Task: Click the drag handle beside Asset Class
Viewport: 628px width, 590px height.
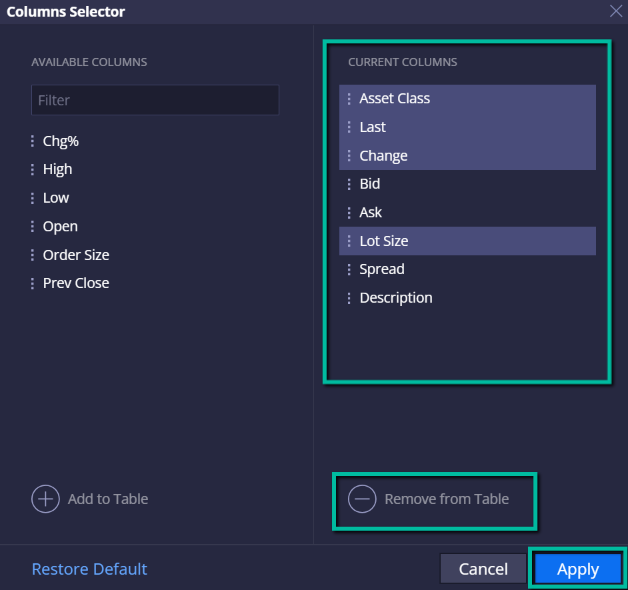Action: pos(349,99)
